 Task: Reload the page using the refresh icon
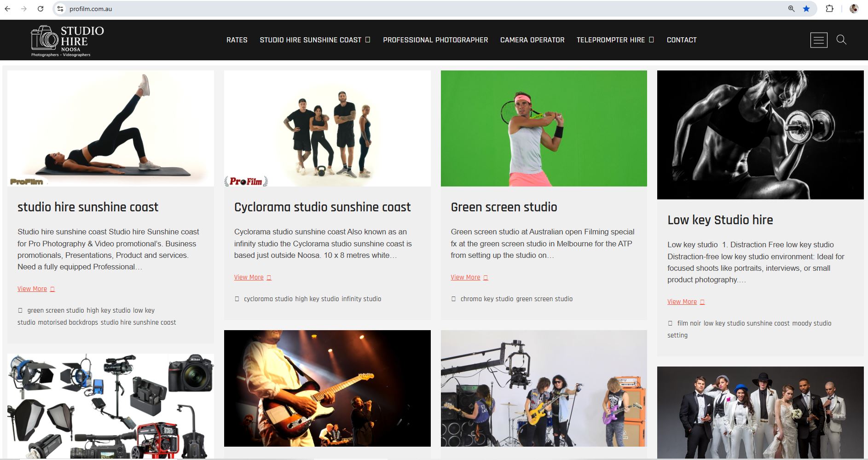coord(41,8)
